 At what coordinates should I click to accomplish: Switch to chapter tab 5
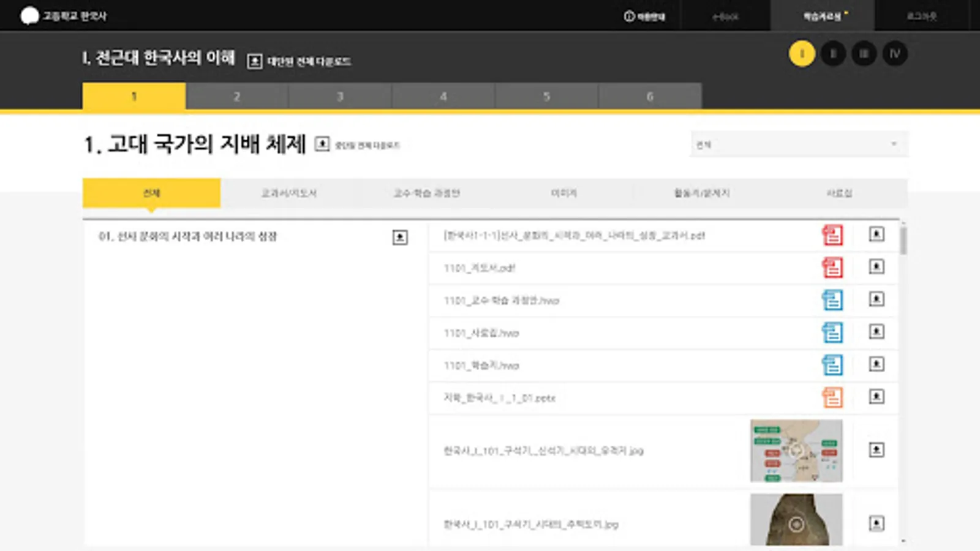pyautogui.click(x=547, y=96)
